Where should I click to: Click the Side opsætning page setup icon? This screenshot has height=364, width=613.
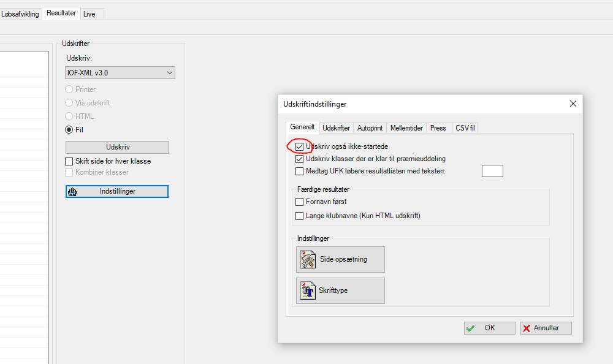(x=308, y=259)
